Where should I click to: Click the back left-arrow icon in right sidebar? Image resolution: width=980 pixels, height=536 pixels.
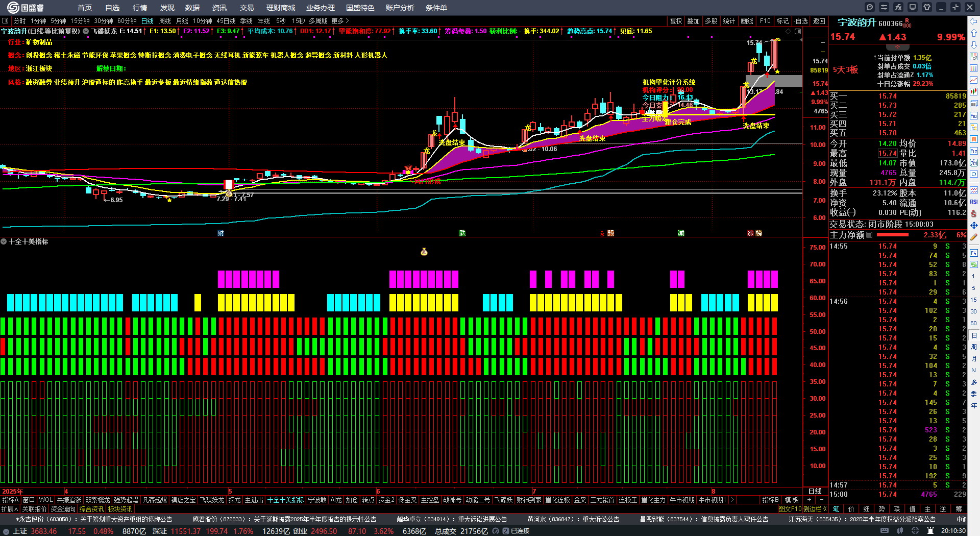click(x=974, y=21)
